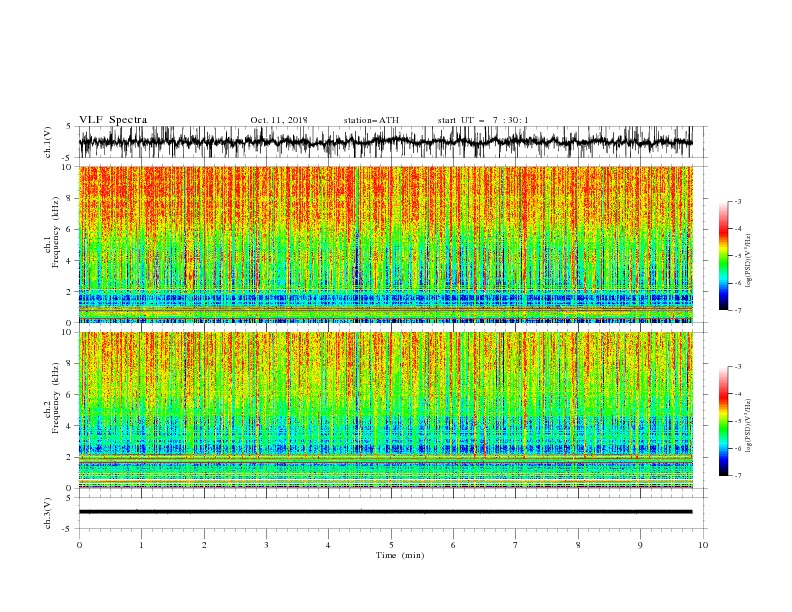Click the "-3" label on ch.2 color bar
Screen dimensions: 792x612
(x=738, y=367)
